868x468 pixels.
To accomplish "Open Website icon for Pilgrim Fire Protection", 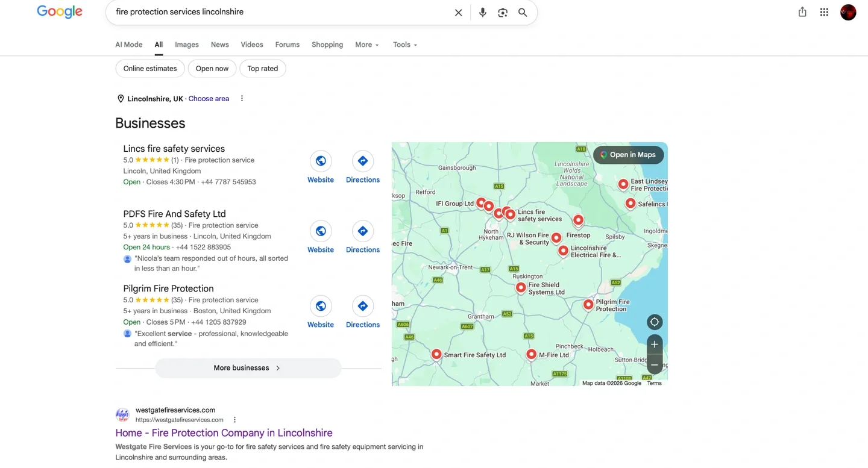I will coord(321,306).
